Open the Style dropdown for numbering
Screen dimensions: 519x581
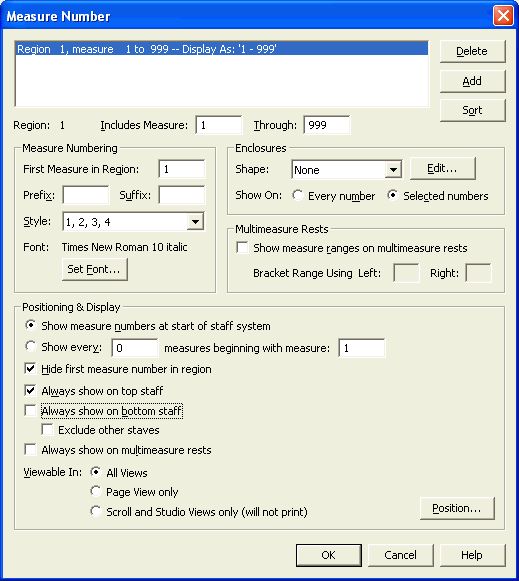(x=196, y=222)
